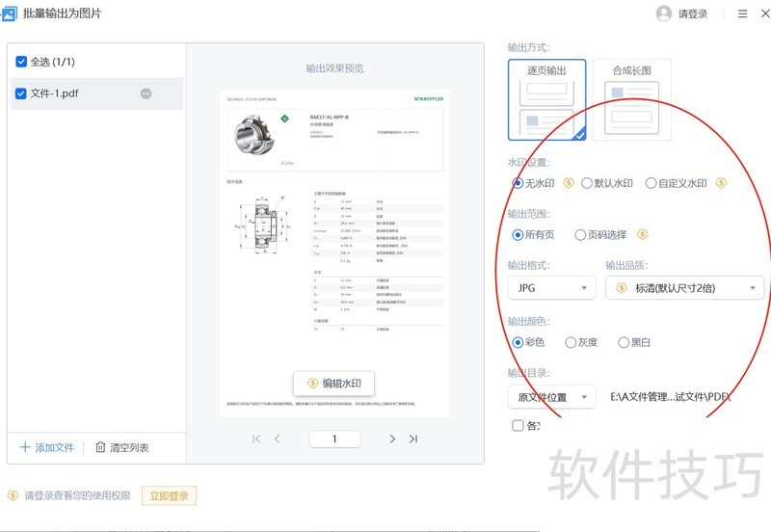771x532 pixels.
Task: Click the trash icon to clear list
Action: click(x=100, y=447)
